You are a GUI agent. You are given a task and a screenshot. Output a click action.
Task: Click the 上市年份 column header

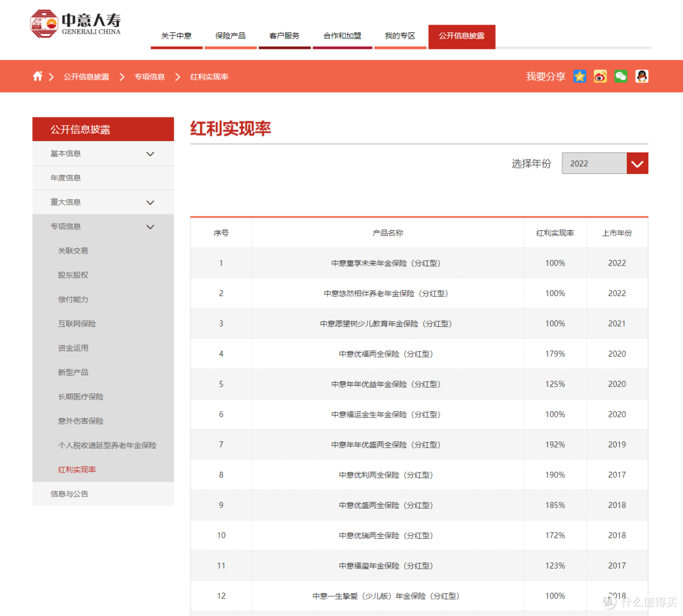coord(617,233)
